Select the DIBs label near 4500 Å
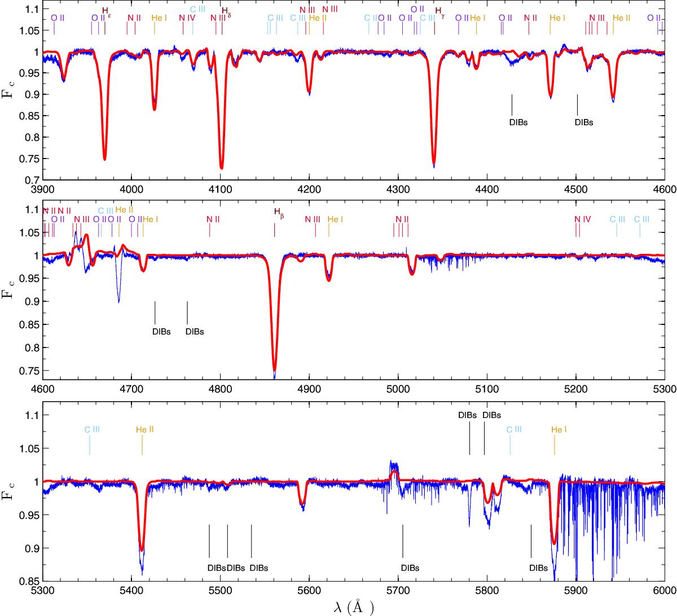This screenshot has height=616, width=677. pos(584,121)
